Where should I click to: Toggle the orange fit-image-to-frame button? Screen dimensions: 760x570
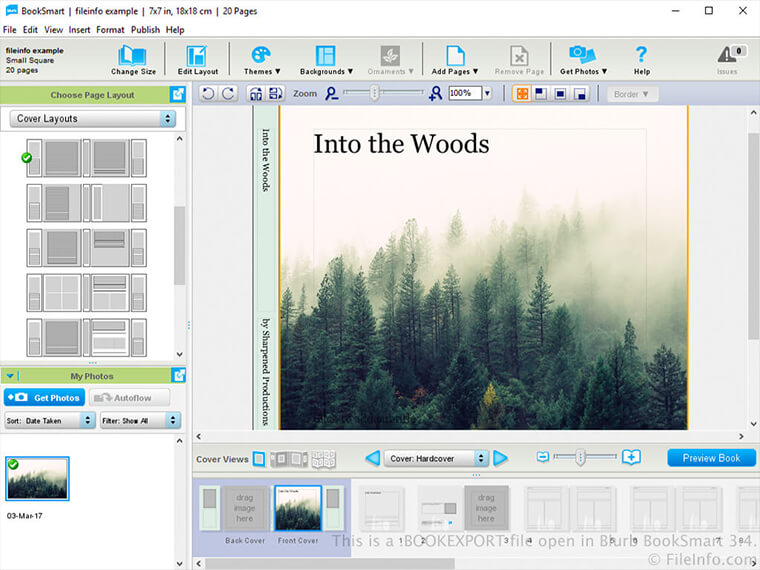point(521,94)
